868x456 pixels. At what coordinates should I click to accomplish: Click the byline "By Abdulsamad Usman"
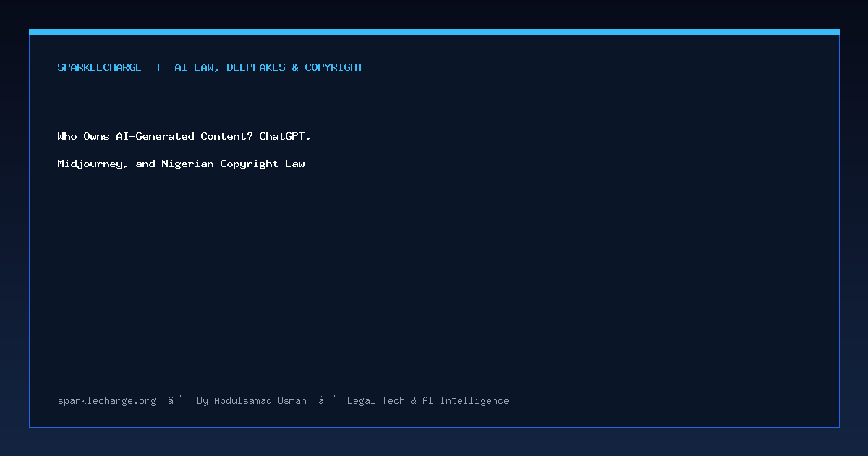click(x=252, y=400)
